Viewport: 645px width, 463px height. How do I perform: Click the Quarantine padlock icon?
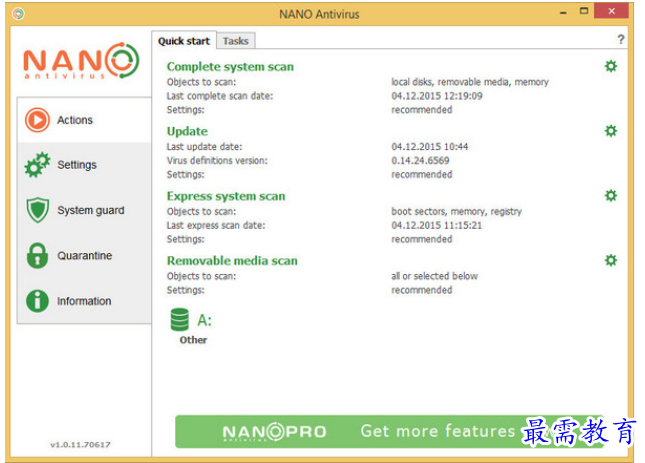[x=37, y=255]
